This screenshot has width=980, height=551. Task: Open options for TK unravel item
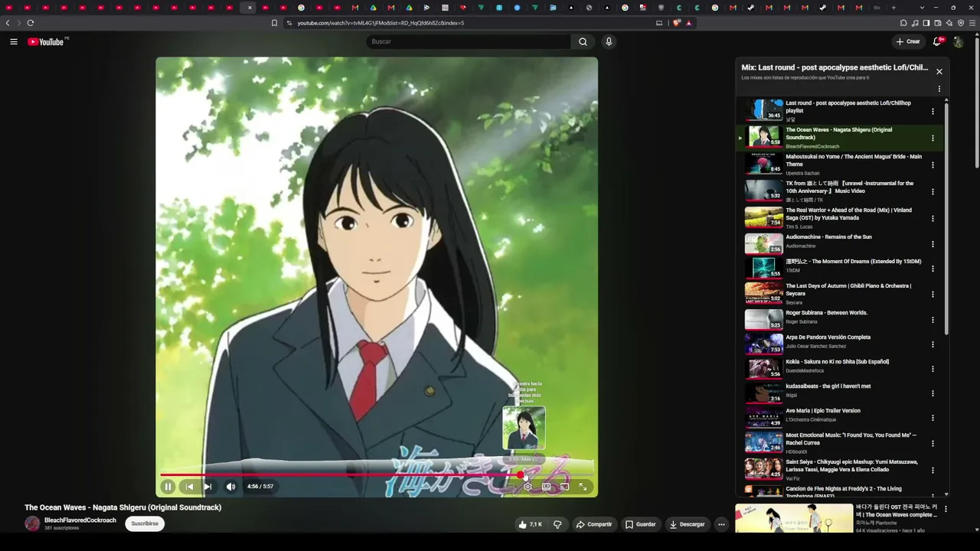pos(933,191)
